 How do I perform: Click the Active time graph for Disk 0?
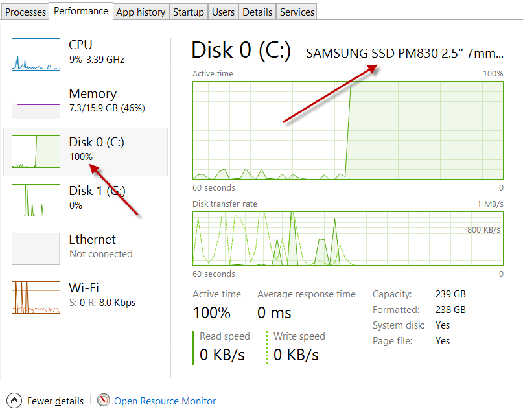pyautogui.click(x=347, y=130)
